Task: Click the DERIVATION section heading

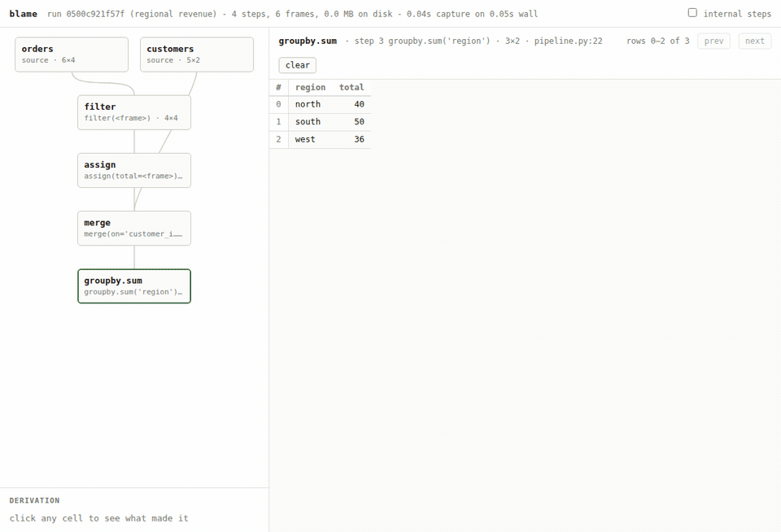Action: coord(34,500)
